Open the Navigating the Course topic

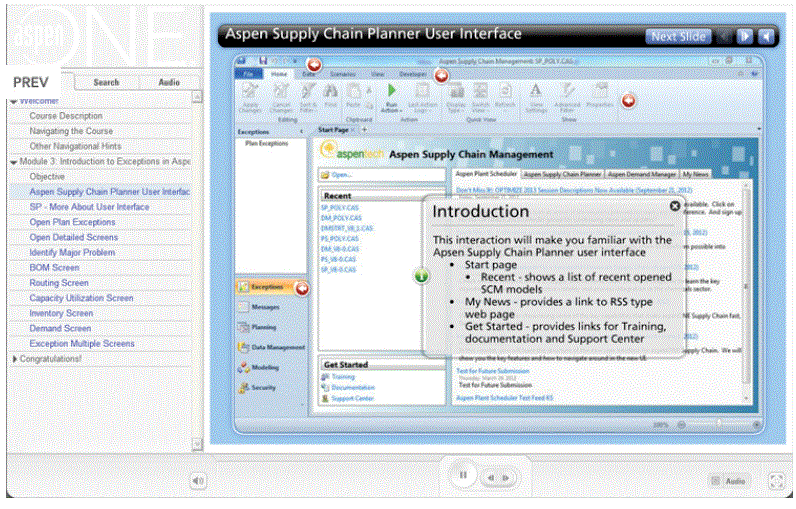coord(71,131)
